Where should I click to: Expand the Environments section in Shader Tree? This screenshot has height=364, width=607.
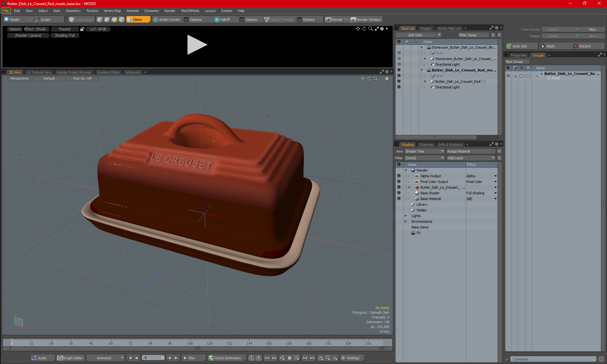tap(405, 221)
